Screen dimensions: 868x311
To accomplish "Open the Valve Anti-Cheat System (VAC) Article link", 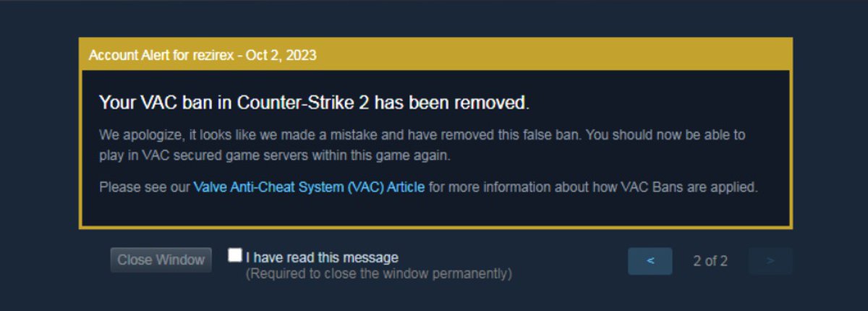I will (x=309, y=187).
